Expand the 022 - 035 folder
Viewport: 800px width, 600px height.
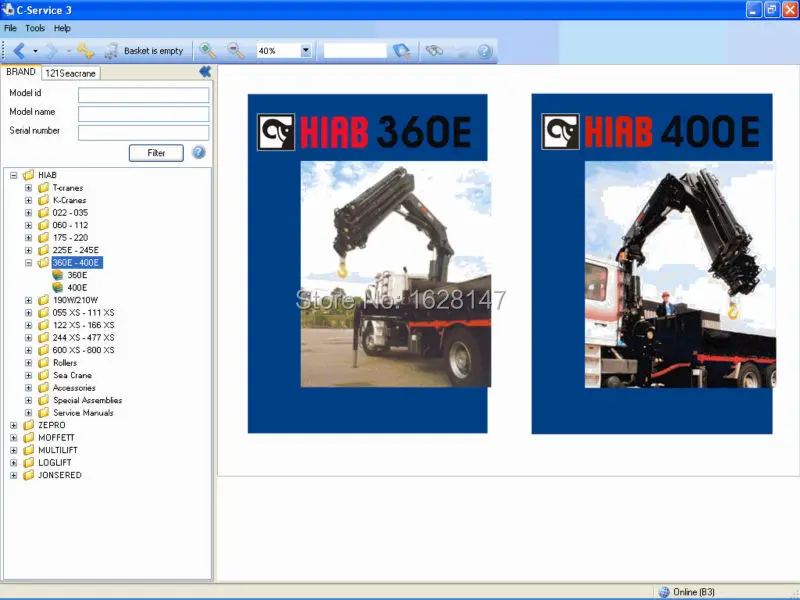click(29, 213)
